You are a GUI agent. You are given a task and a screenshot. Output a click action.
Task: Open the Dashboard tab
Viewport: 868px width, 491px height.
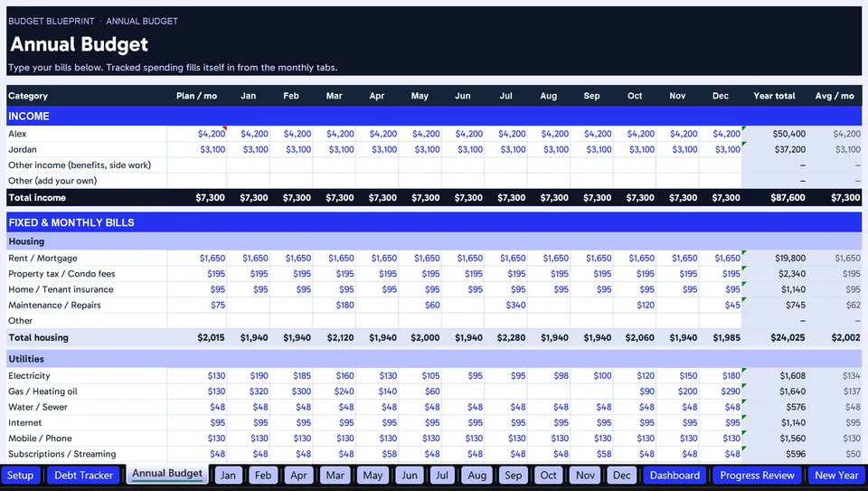pyautogui.click(x=675, y=476)
